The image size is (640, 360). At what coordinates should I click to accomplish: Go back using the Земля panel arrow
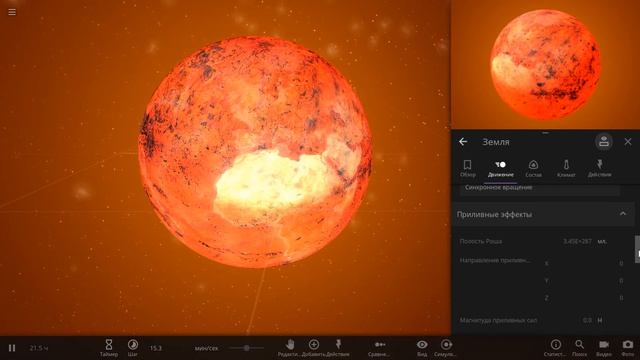463,142
